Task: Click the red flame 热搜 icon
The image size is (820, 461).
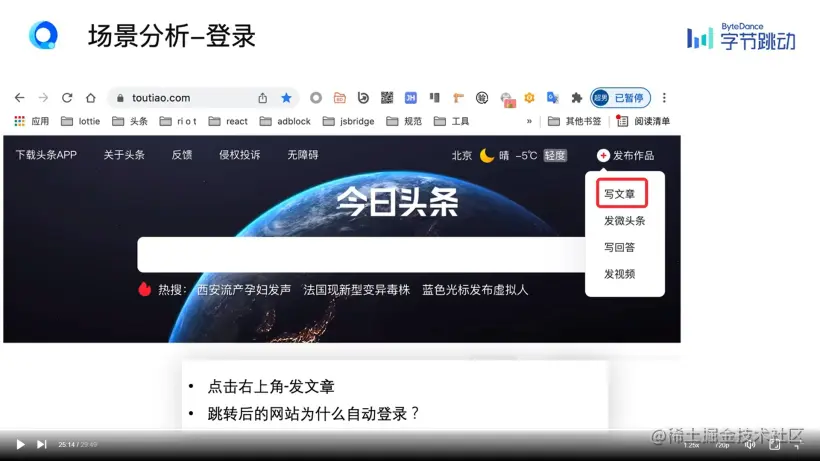Action: click(x=145, y=289)
